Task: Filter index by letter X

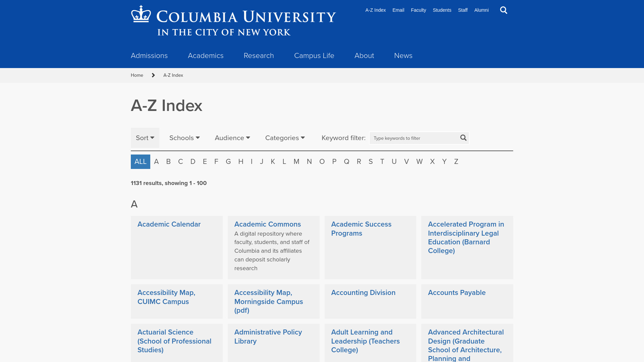Action: (x=432, y=162)
